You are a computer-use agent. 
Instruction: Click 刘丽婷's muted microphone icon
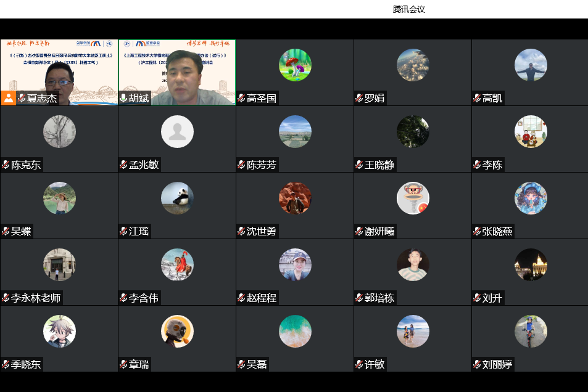pyautogui.click(x=477, y=365)
